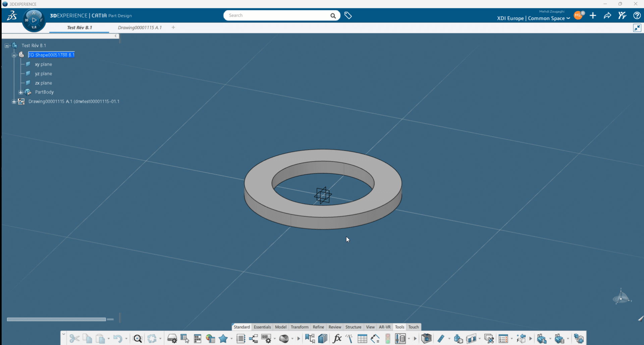Open the Formula (fx) tool
This screenshot has height=345, width=644.
coord(337,339)
